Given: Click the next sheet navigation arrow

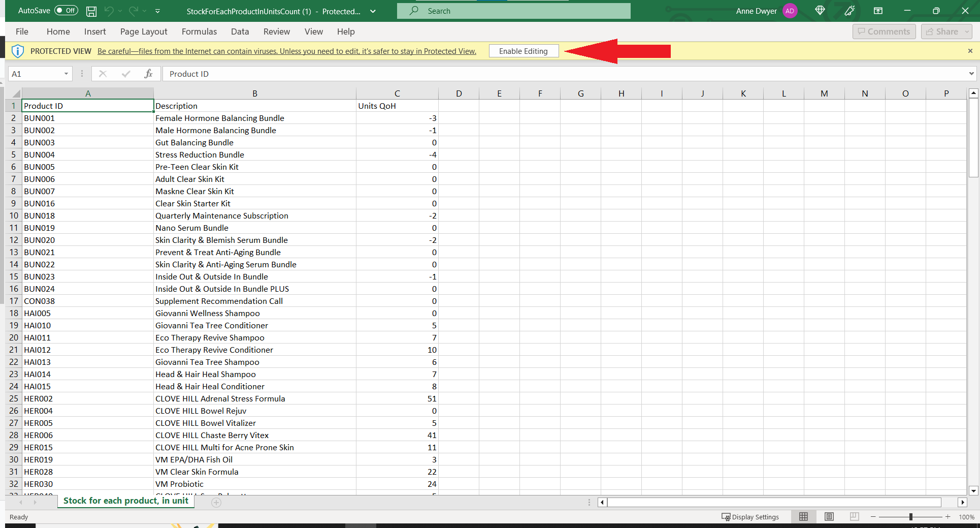Looking at the screenshot, I should pos(35,503).
